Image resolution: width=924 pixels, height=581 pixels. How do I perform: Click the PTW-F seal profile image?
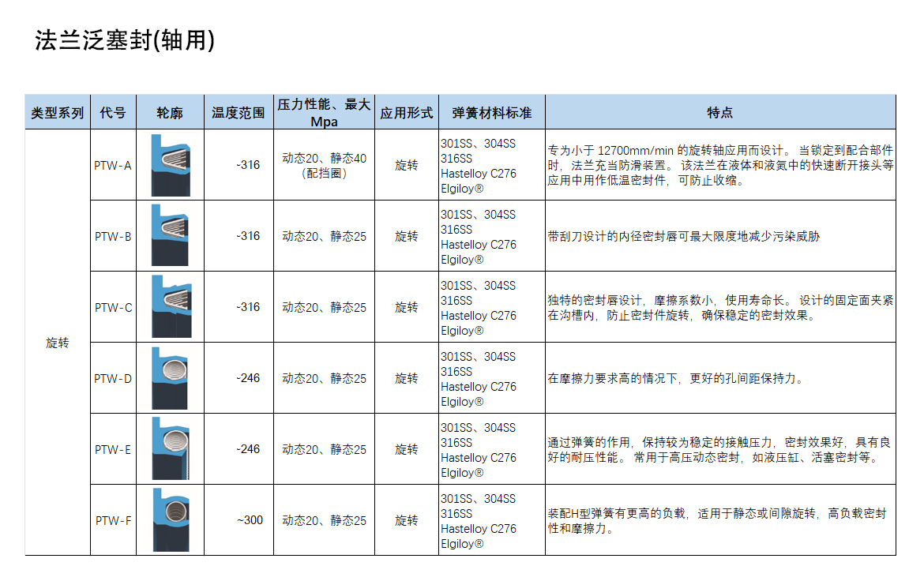pos(171,519)
